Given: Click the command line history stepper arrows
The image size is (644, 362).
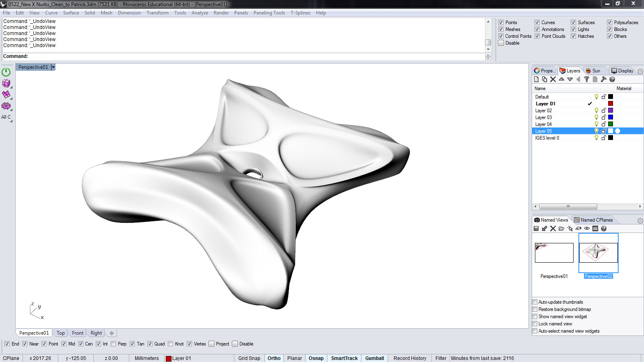Looking at the screenshot, I should (488, 57).
